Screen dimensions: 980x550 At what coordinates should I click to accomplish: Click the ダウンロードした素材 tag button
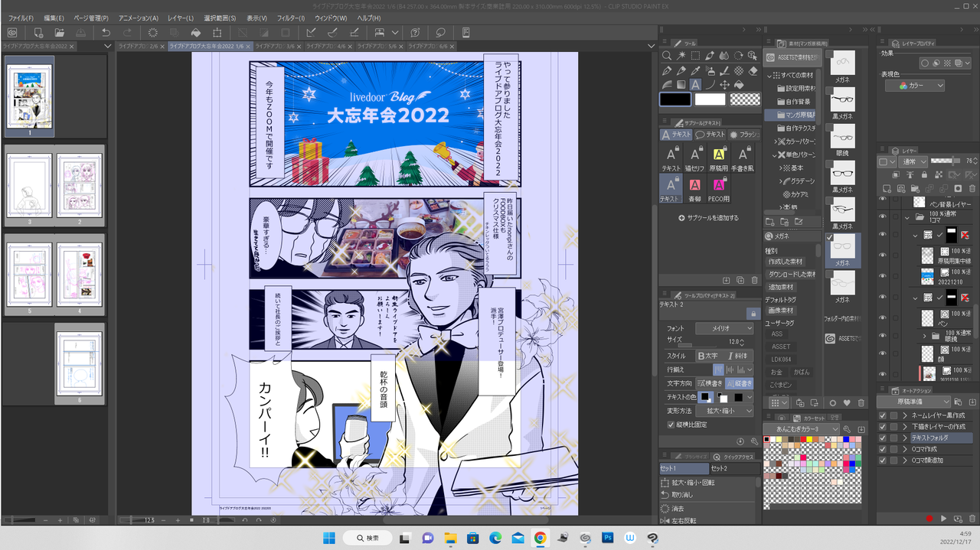[x=792, y=274]
